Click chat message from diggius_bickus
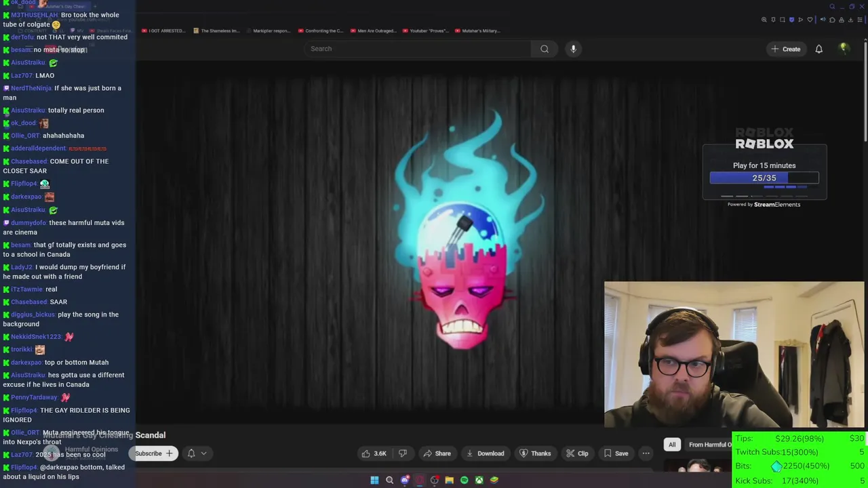Image resolution: width=868 pixels, height=488 pixels. 60,319
